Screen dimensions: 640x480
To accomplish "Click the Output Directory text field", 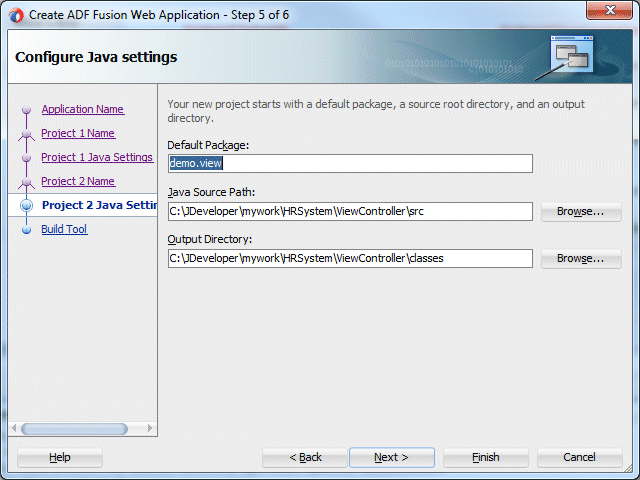I will (x=350, y=258).
